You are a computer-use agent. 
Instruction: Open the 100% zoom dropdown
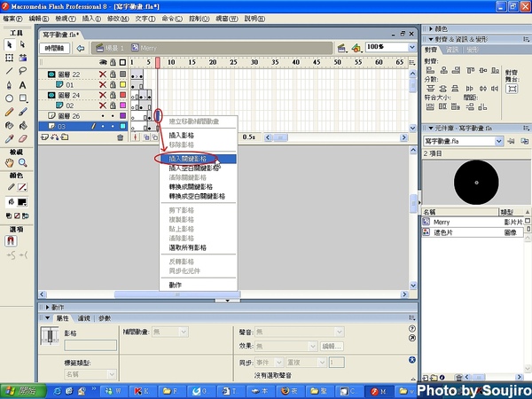[412, 47]
